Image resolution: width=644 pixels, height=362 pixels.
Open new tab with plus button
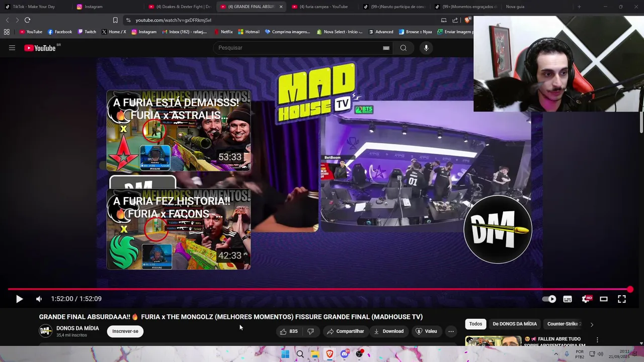tap(579, 7)
